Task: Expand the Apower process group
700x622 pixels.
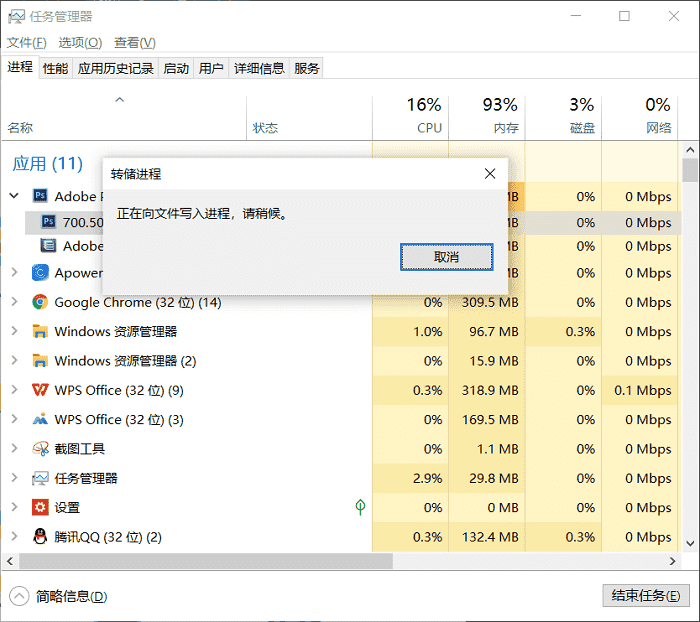Action: [14, 272]
